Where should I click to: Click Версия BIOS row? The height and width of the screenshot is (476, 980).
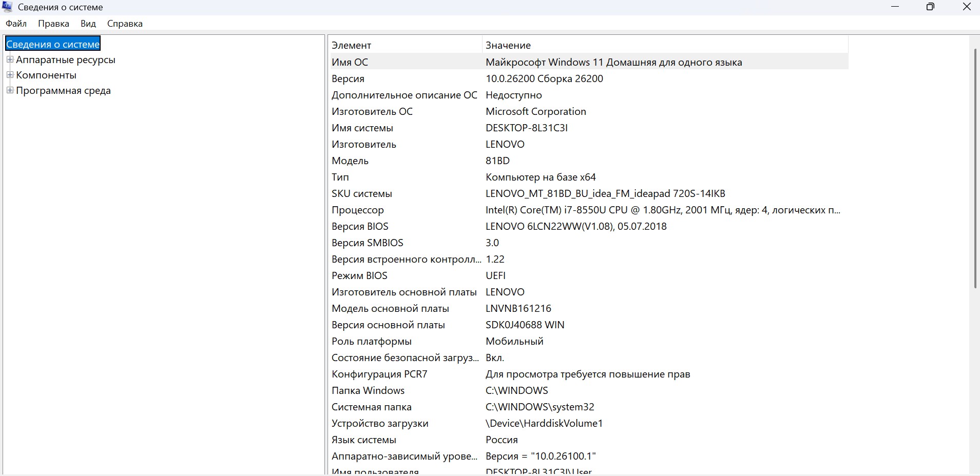pyautogui.click(x=589, y=226)
